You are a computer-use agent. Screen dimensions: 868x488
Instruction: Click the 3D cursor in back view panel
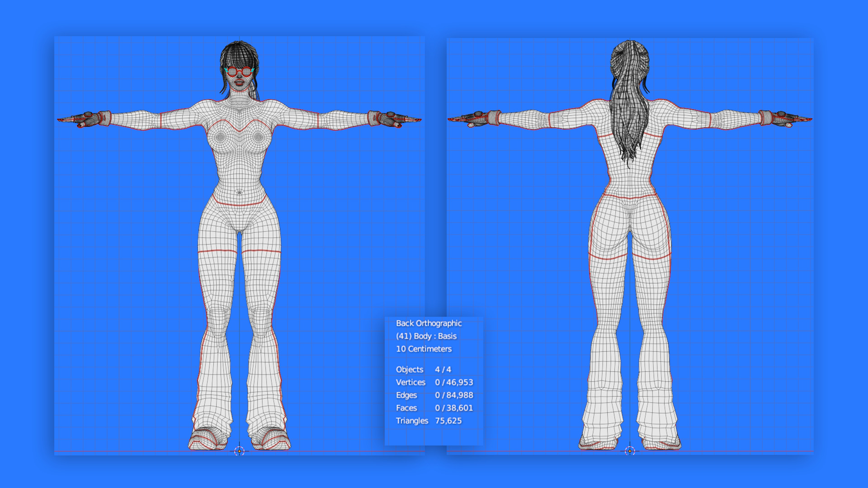pos(630,450)
